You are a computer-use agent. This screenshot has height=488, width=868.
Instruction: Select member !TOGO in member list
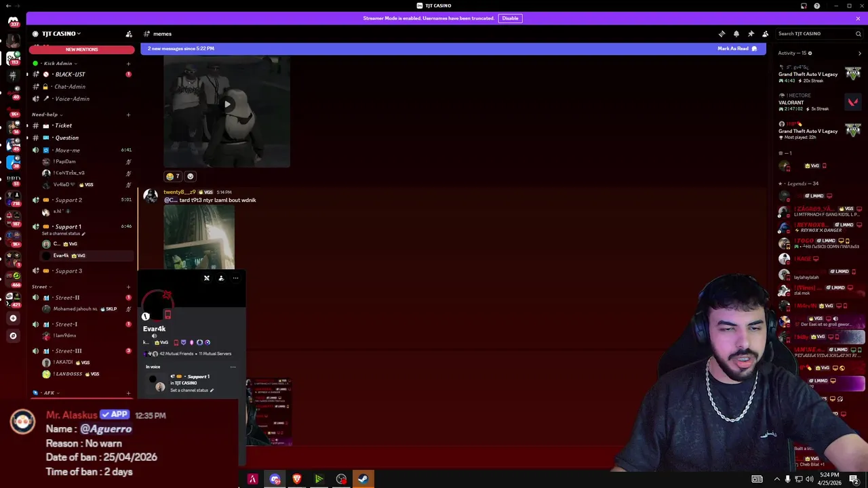pos(821,243)
